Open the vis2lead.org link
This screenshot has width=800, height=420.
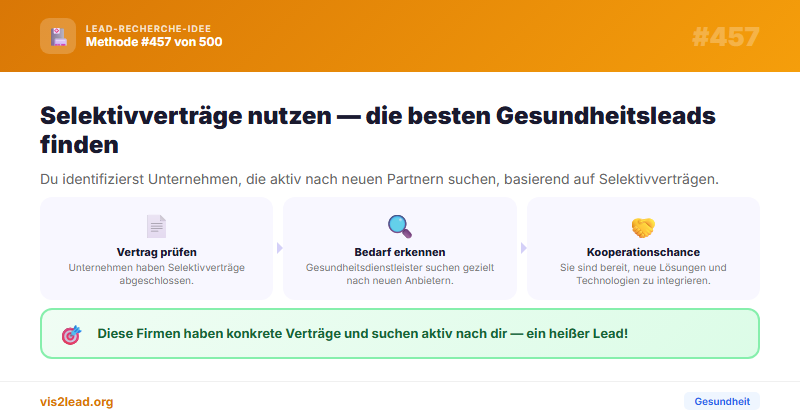77,402
